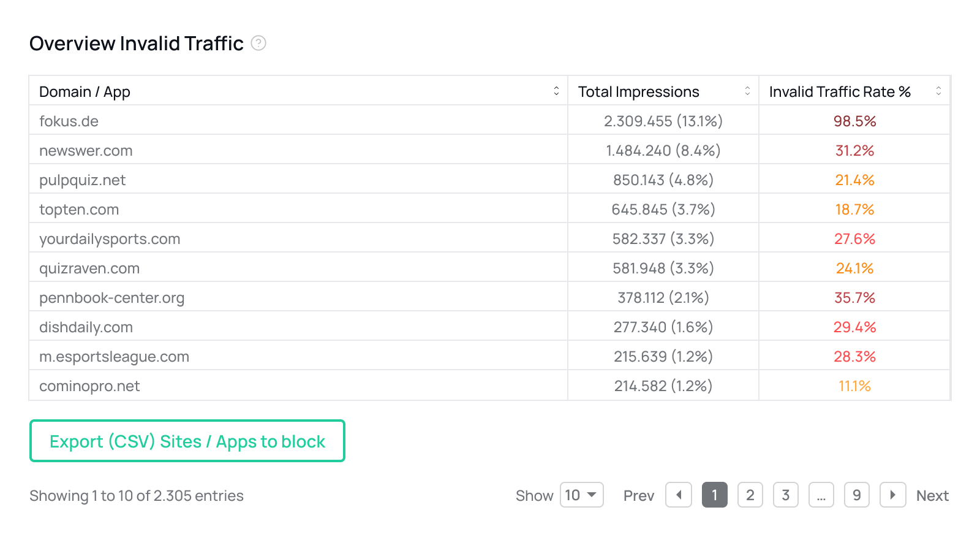Select the newswer.com domain entry

(x=86, y=151)
